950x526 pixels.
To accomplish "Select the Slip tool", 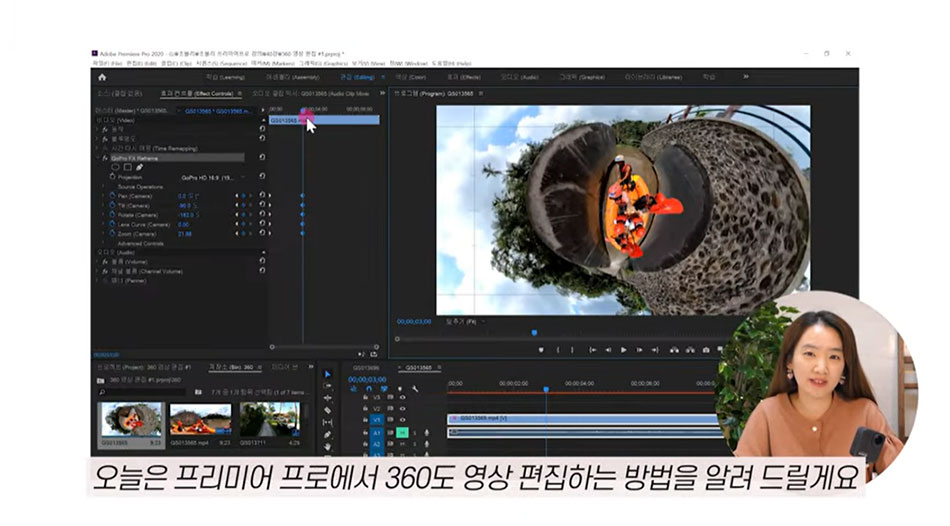I will [x=327, y=422].
